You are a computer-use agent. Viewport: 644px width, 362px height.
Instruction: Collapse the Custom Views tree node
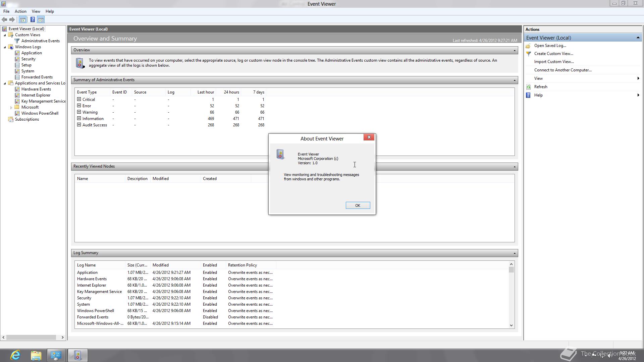tap(5, 35)
